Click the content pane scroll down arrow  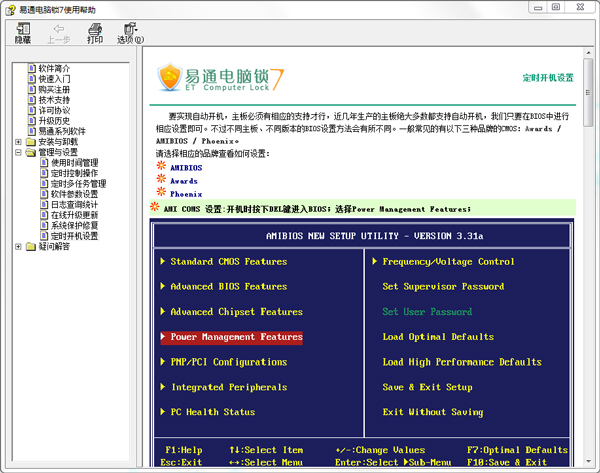pyautogui.click(x=588, y=462)
